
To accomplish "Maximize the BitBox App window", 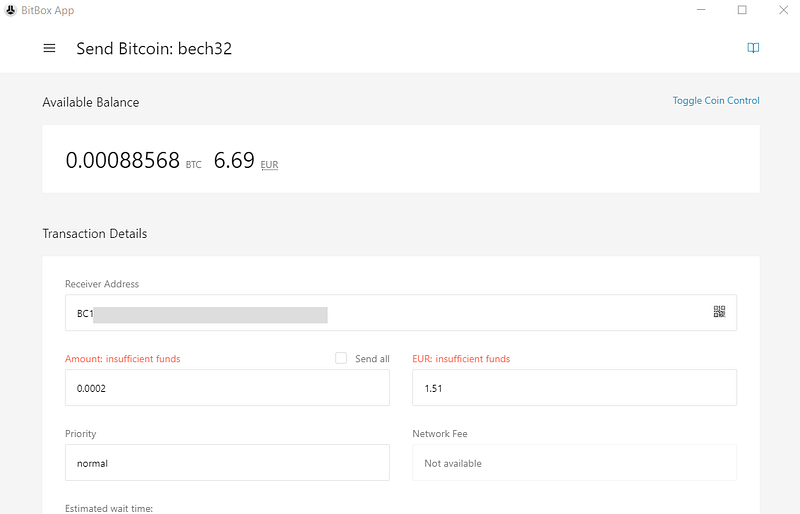I will click(x=742, y=10).
